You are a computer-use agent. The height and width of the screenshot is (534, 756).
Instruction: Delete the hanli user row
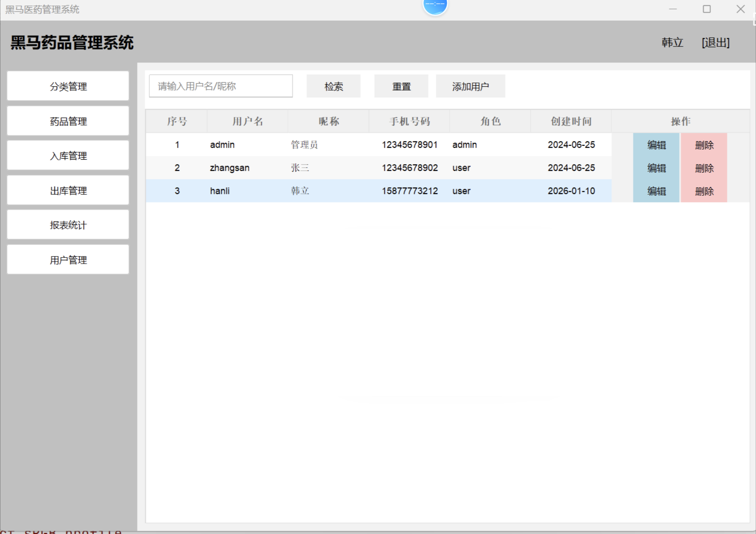(704, 191)
